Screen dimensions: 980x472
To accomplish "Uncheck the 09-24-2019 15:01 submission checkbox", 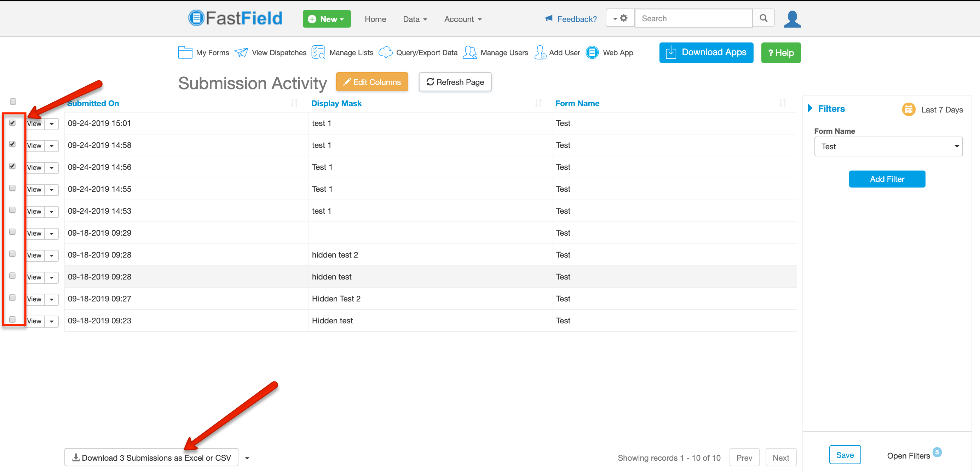I will 12,123.
